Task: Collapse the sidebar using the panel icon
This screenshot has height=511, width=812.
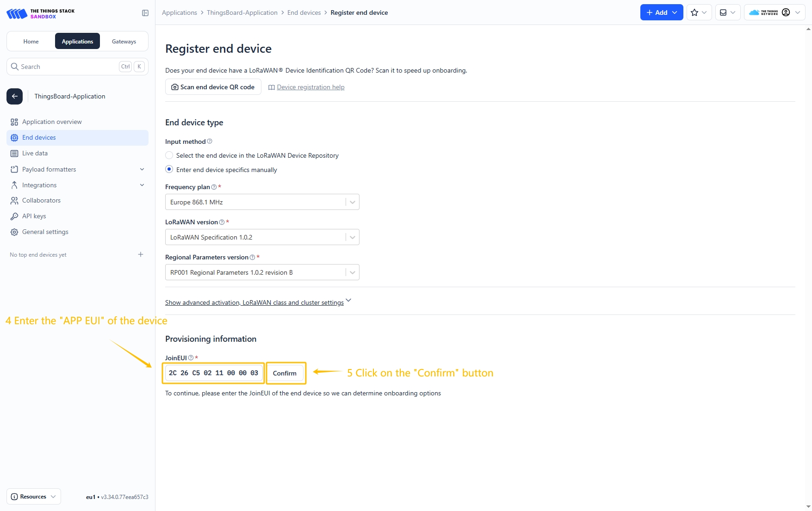Action: (145, 13)
